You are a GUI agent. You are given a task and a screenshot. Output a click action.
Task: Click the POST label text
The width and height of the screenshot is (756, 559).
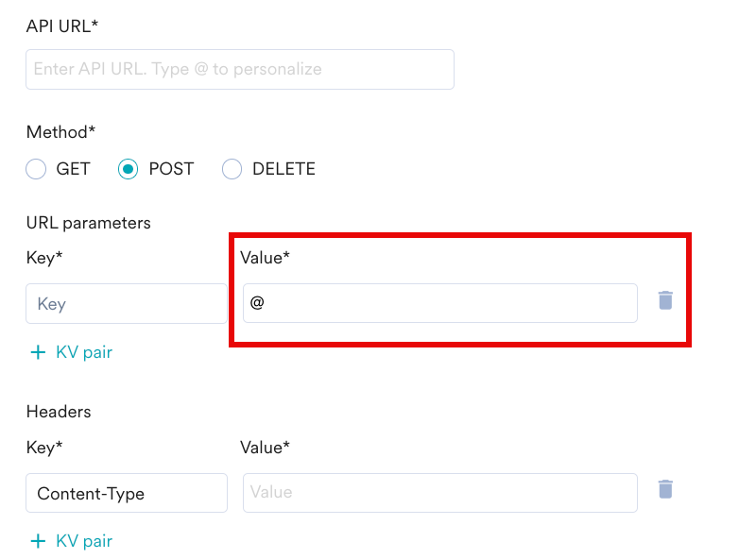click(x=171, y=169)
